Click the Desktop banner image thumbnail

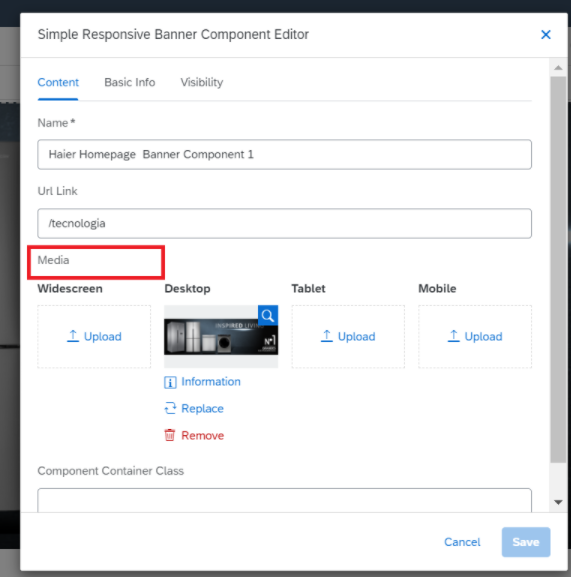[x=221, y=337]
